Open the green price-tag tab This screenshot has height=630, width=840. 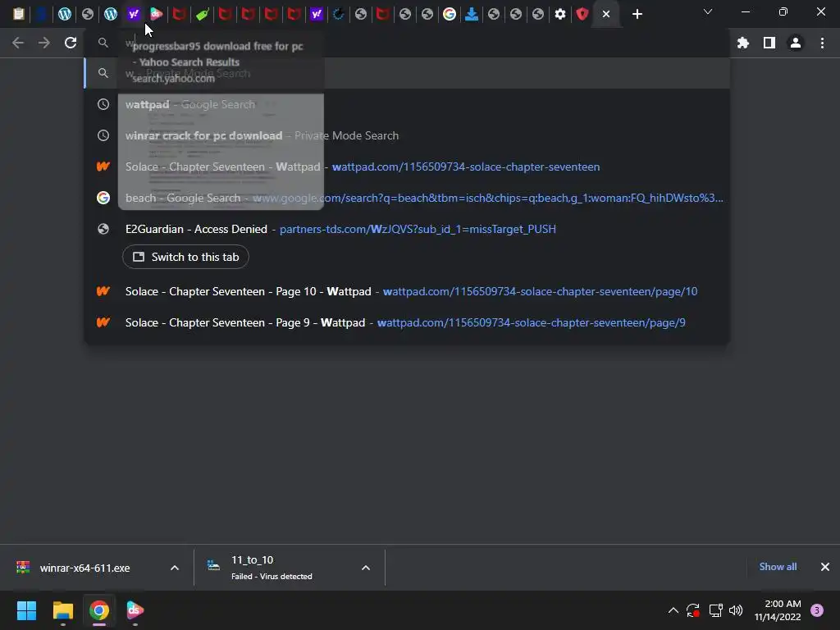pyautogui.click(x=203, y=14)
